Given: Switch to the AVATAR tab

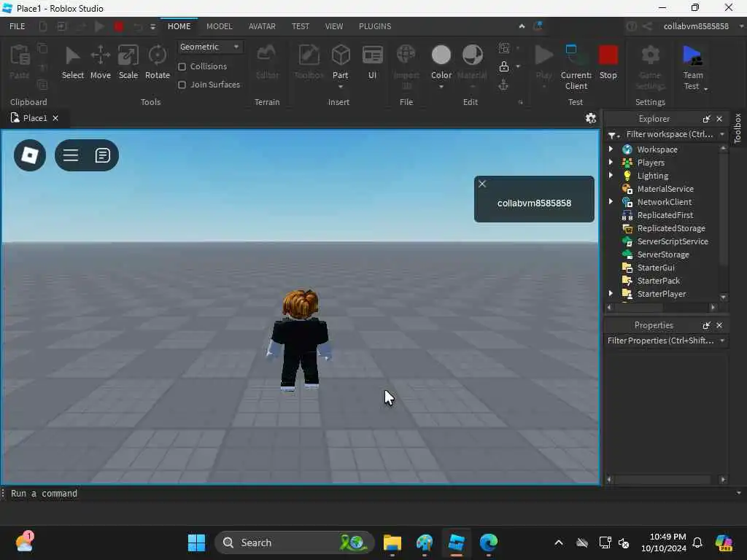Looking at the screenshot, I should 262,26.
